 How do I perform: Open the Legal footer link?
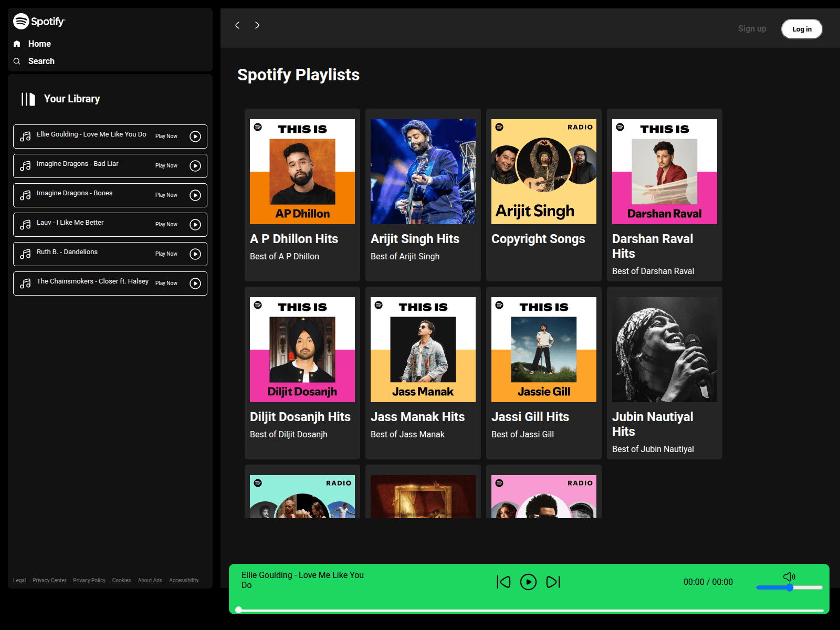click(x=19, y=580)
